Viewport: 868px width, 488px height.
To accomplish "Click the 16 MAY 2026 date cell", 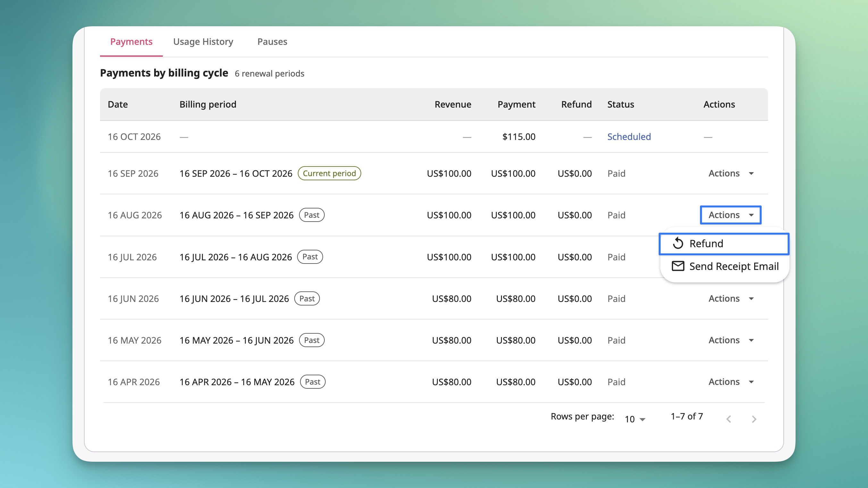I will pos(134,340).
